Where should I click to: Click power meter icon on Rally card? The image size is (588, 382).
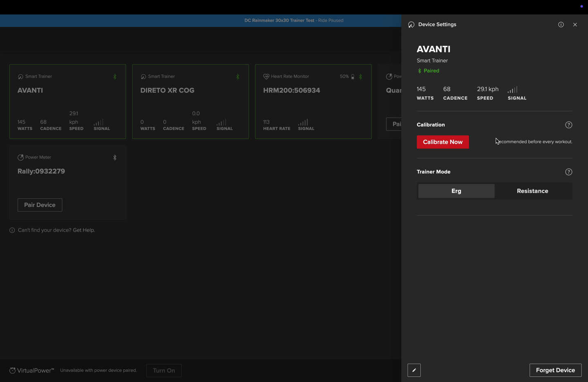tap(20, 157)
